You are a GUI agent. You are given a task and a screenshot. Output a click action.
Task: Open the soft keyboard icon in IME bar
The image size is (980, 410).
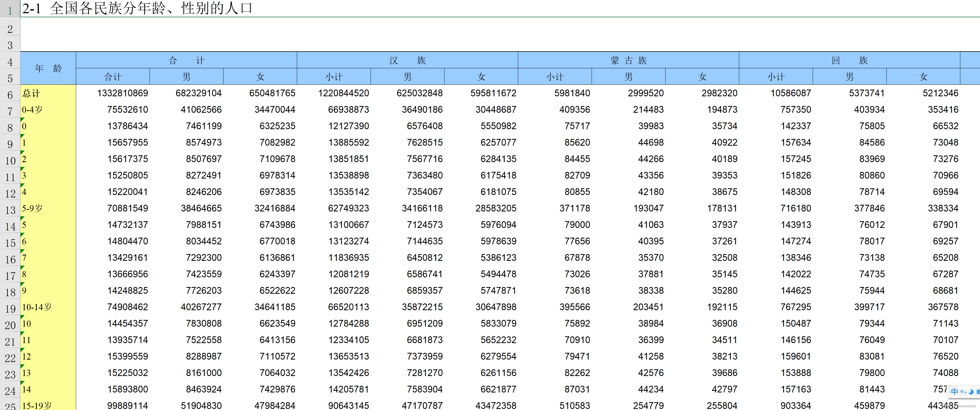point(978,392)
